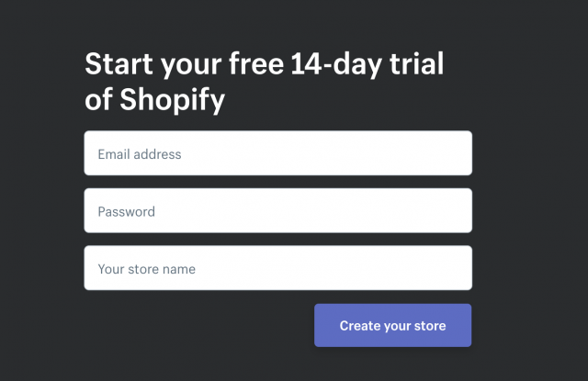Screen dimensions: 588x381
Task: Click the word 'Shopify' in the heading
Action: click(173, 100)
